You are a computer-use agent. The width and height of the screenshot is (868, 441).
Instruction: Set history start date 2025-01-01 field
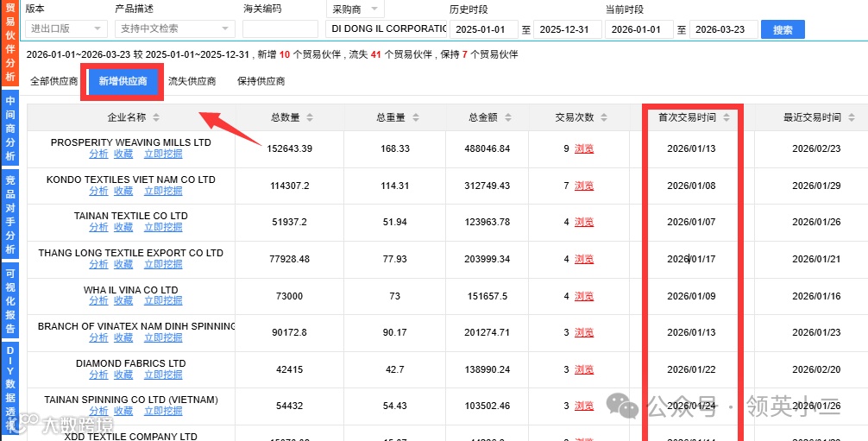tap(483, 29)
